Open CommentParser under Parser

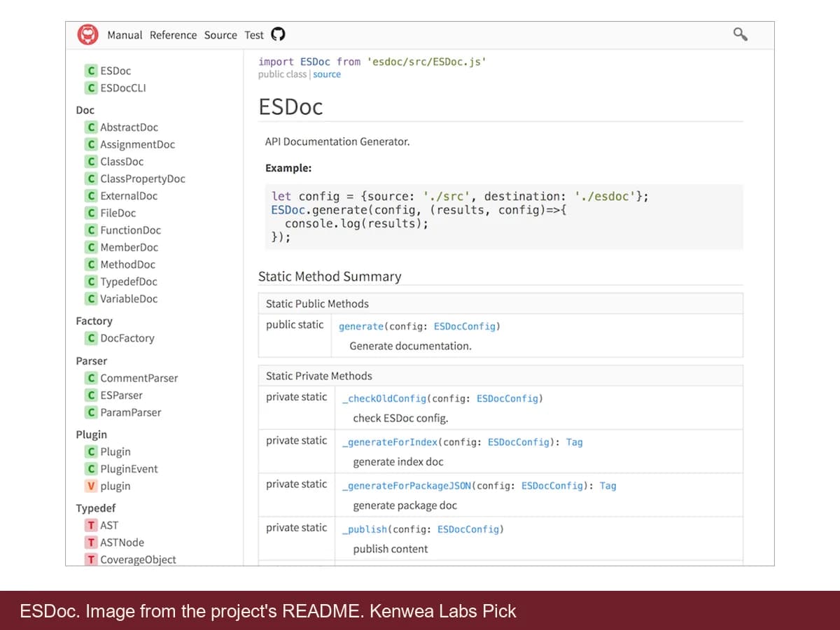click(139, 378)
